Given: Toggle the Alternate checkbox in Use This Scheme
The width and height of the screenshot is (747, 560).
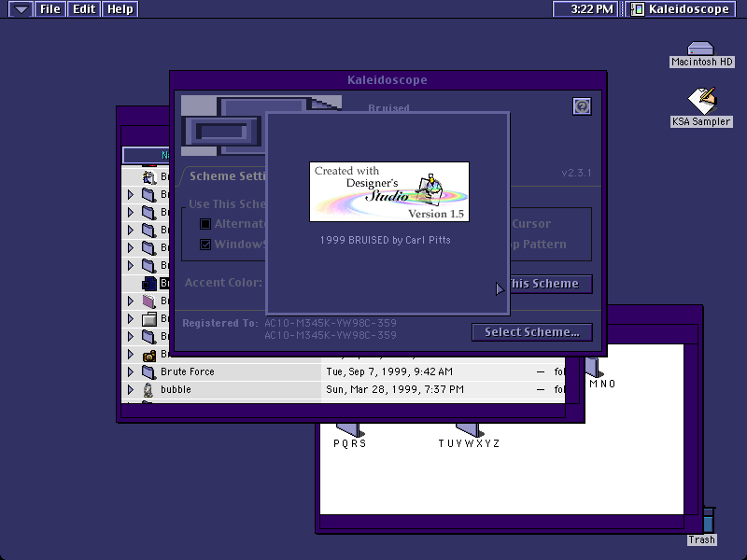Looking at the screenshot, I should pyautogui.click(x=205, y=224).
